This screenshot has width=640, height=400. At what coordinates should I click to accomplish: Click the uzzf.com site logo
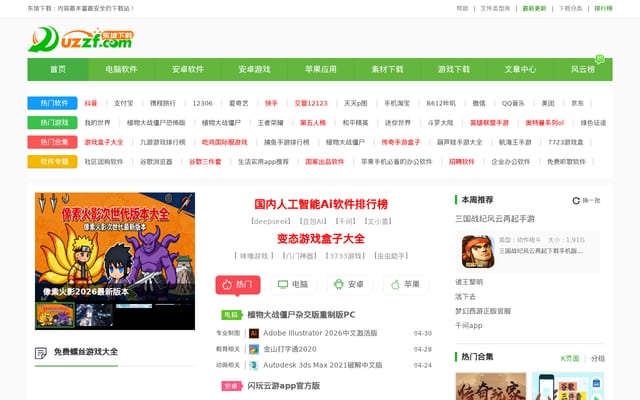click(x=81, y=39)
